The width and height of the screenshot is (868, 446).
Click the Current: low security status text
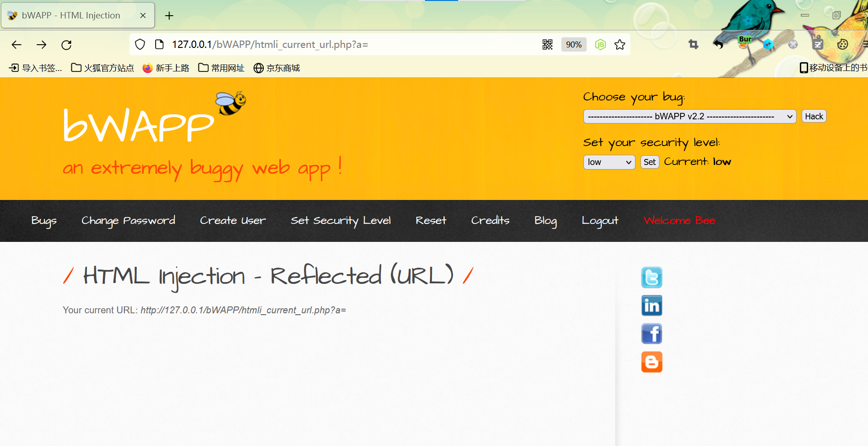click(697, 162)
